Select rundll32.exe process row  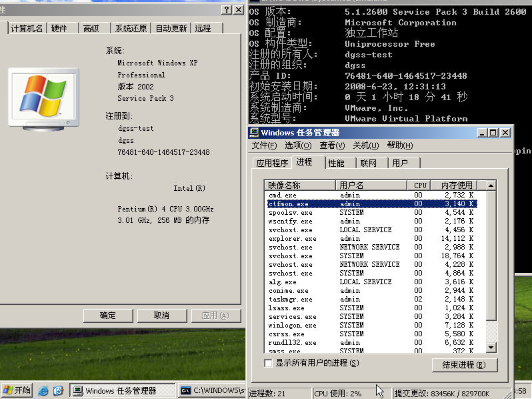[372, 343]
